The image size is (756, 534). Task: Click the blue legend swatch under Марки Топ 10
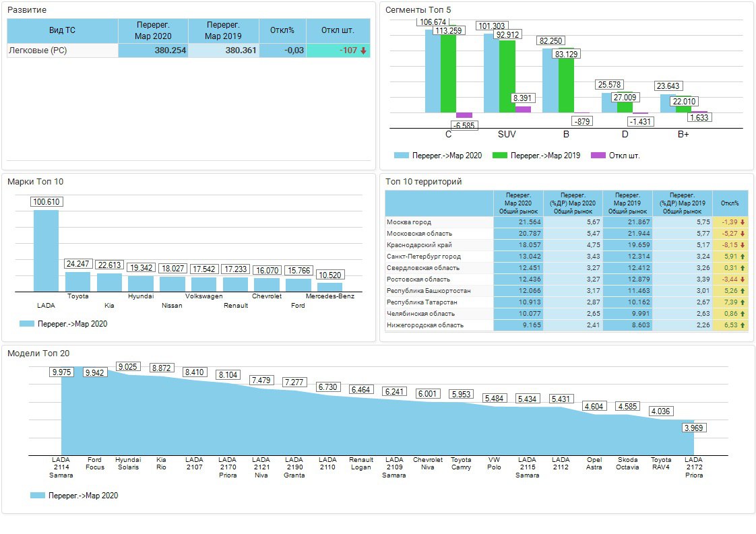tap(26, 324)
